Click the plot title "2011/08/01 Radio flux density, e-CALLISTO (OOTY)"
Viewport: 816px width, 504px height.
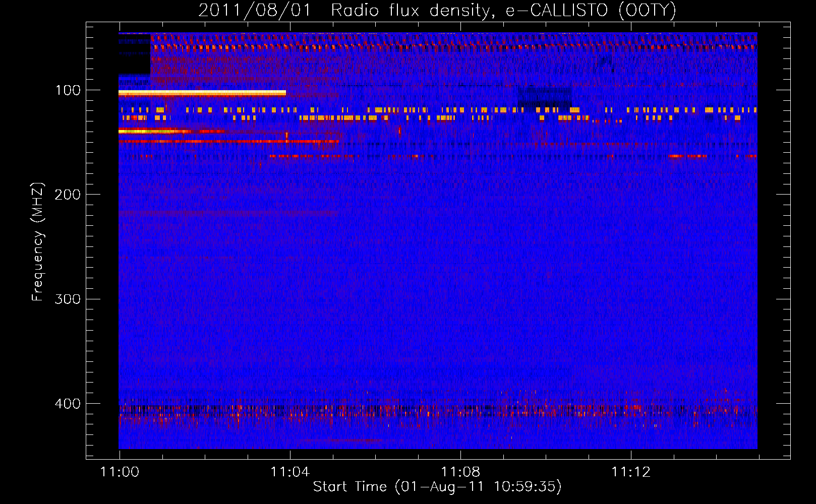click(x=437, y=10)
